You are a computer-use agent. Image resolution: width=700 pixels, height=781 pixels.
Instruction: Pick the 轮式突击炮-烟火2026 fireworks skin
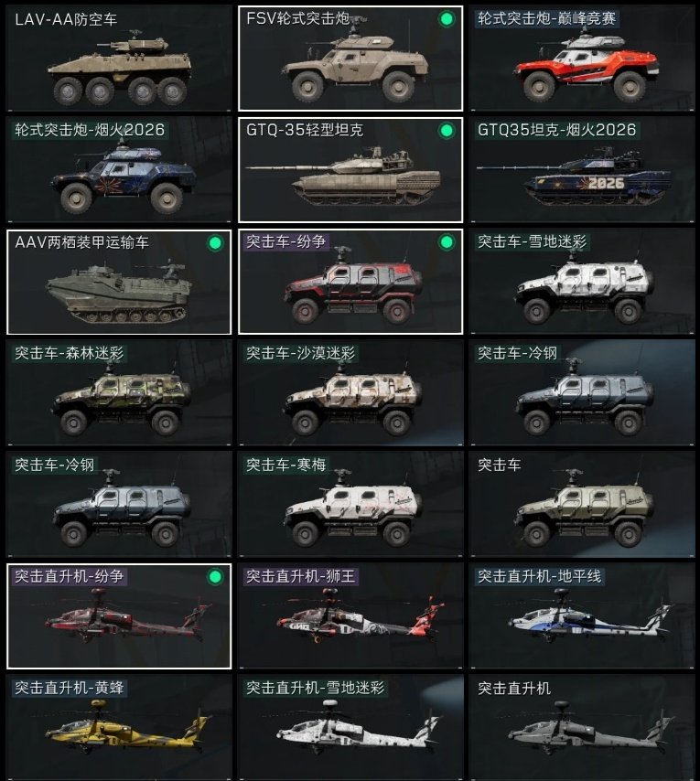119,169
